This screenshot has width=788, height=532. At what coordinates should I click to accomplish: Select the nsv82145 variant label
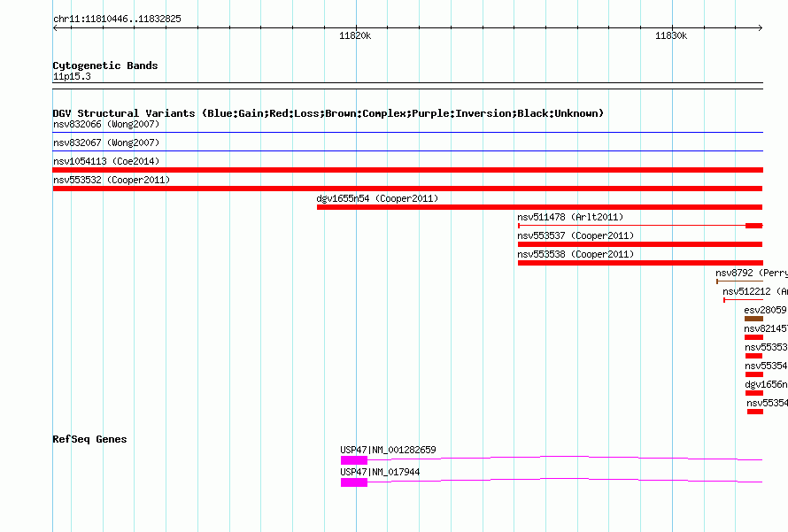click(x=765, y=328)
